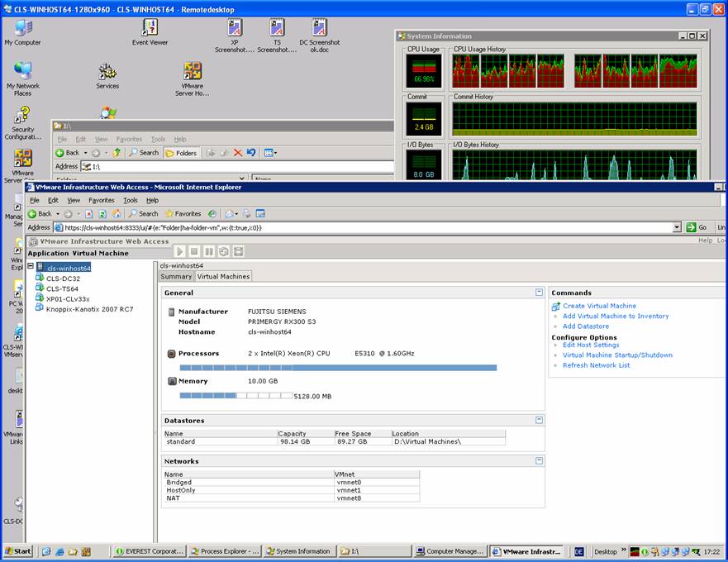The width and height of the screenshot is (728, 562).
Task: Click the Go button in IE
Action: tap(697, 227)
